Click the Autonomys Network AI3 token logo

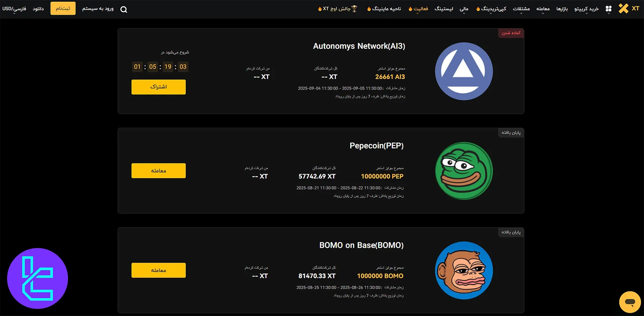463,71
